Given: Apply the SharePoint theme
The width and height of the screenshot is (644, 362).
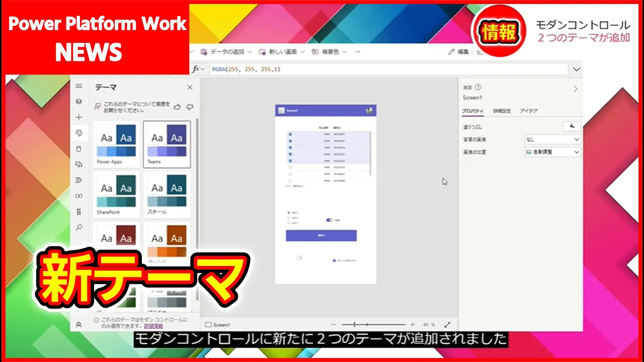Looking at the screenshot, I should [x=116, y=195].
